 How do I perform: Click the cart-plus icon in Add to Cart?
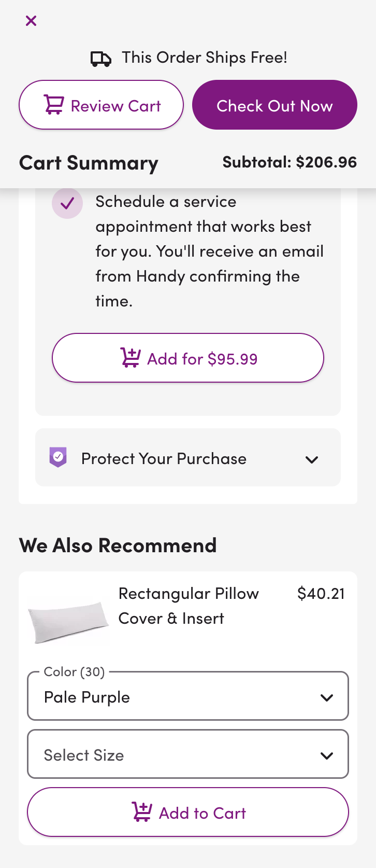click(142, 812)
